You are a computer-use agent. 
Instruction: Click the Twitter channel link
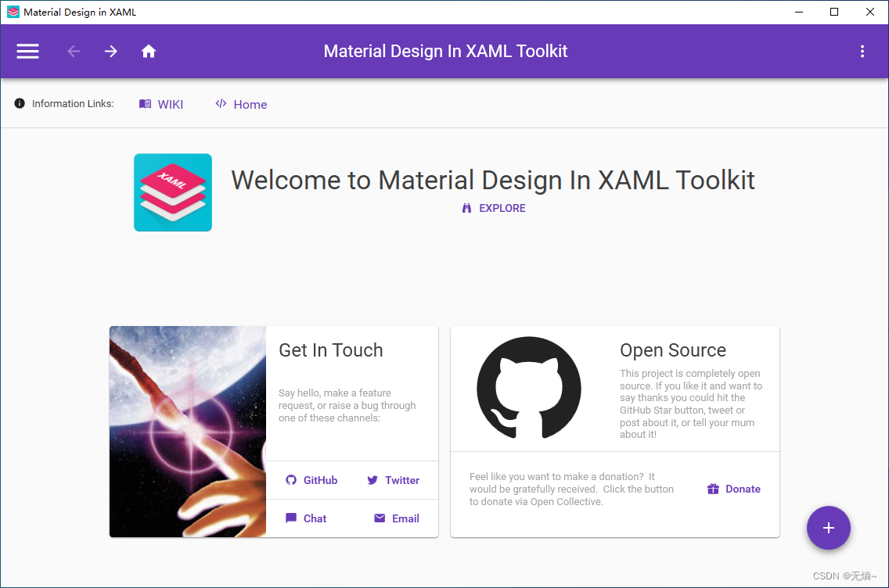(x=394, y=479)
